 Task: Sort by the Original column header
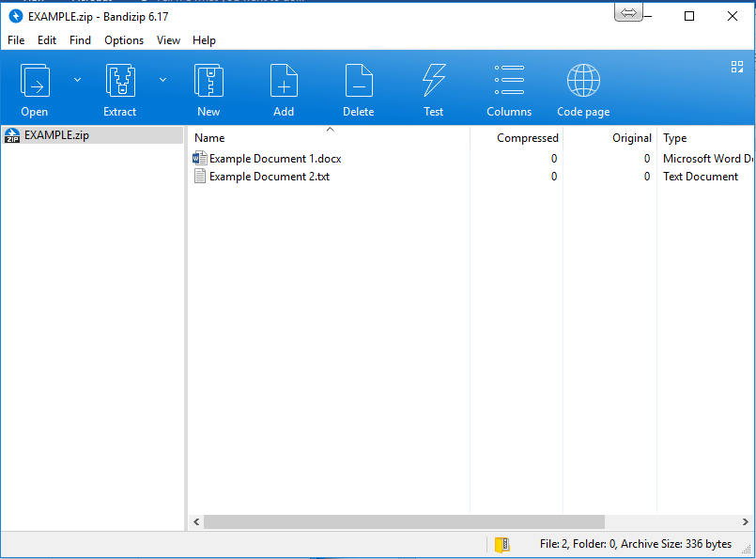pos(609,138)
